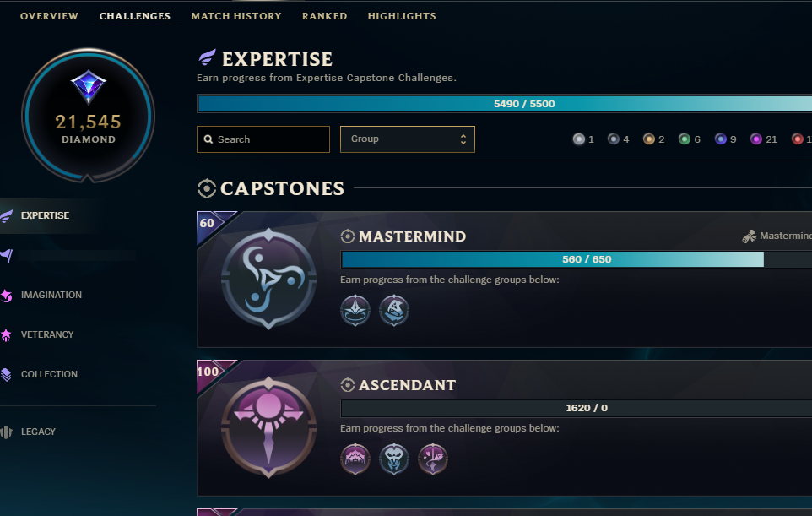Open the Mastermind capstone emblem
The width and height of the screenshot is (812, 516).
pos(268,279)
